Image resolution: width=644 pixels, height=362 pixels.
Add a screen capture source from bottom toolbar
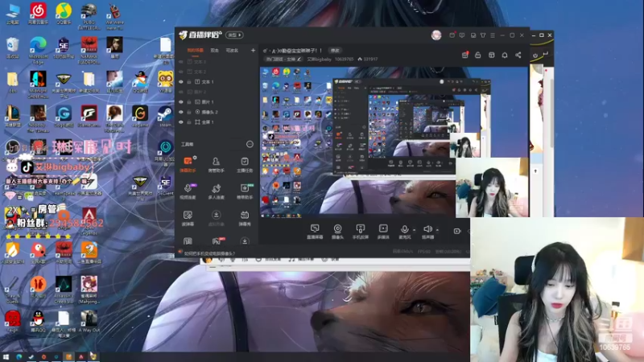(315, 232)
